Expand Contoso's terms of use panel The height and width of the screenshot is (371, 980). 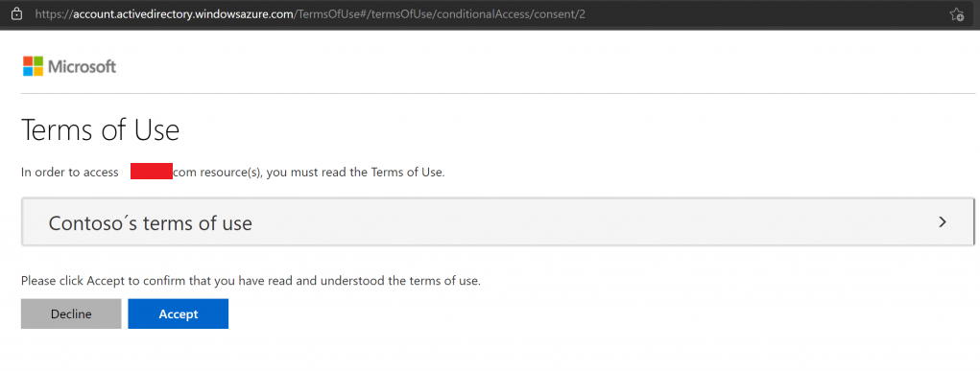click(497, 221)
